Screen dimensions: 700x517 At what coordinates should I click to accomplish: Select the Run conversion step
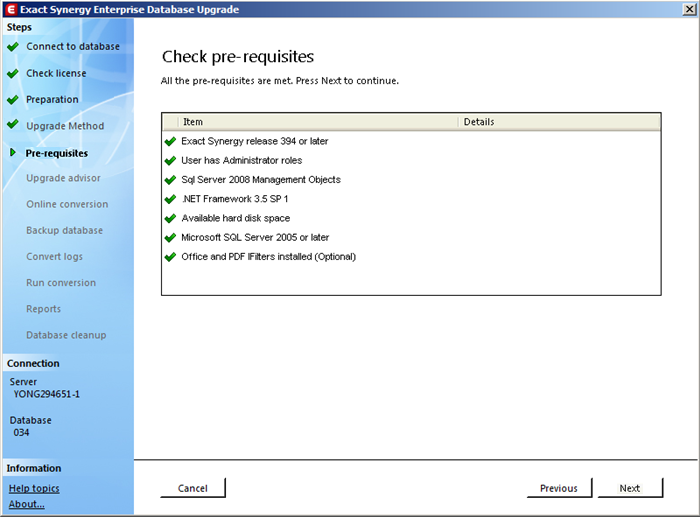61,283
